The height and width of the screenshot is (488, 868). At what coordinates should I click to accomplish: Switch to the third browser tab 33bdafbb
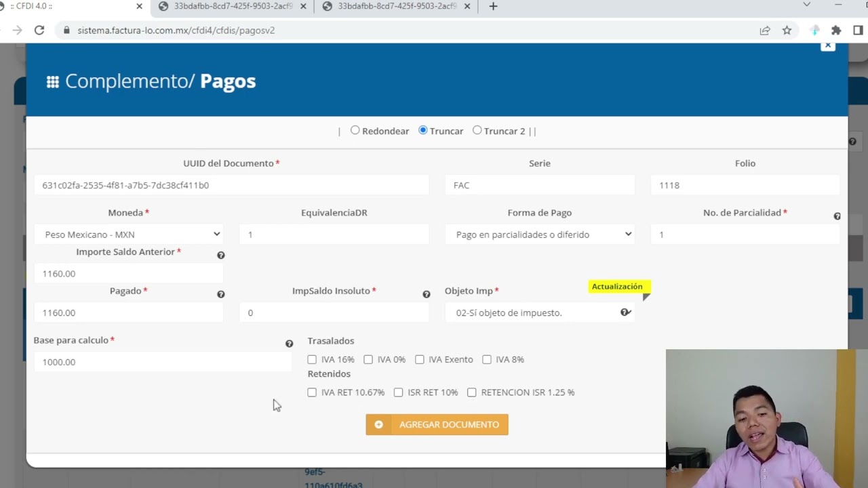tap(395, 6)
